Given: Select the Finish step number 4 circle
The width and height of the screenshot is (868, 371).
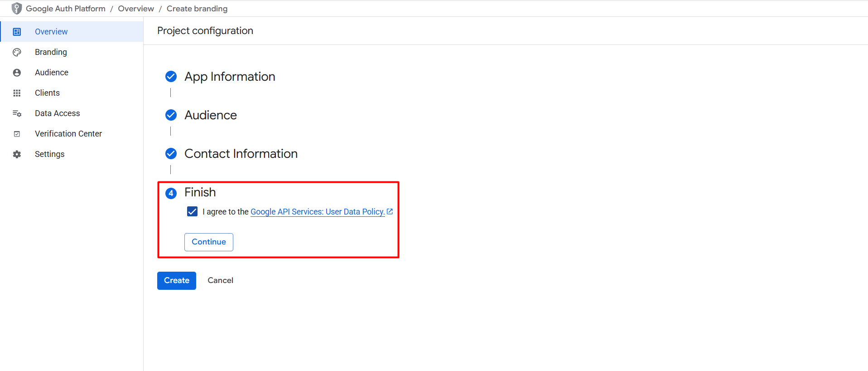Looking at the screenshot, I should point(171,193).
